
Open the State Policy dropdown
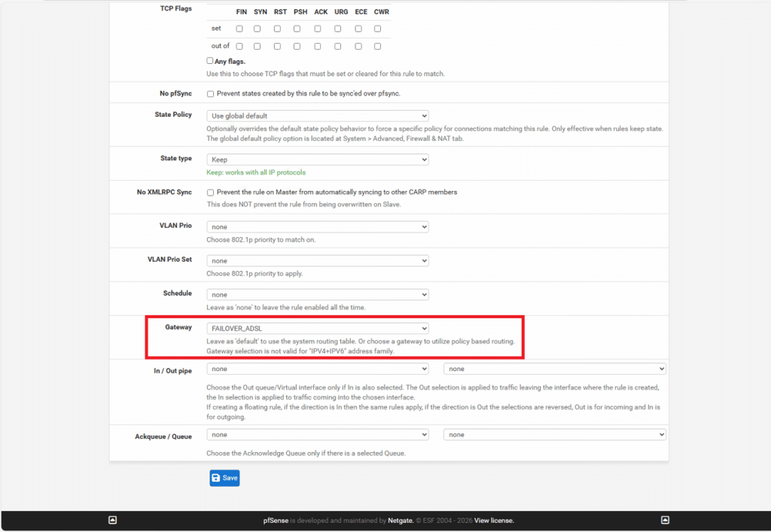317,116
